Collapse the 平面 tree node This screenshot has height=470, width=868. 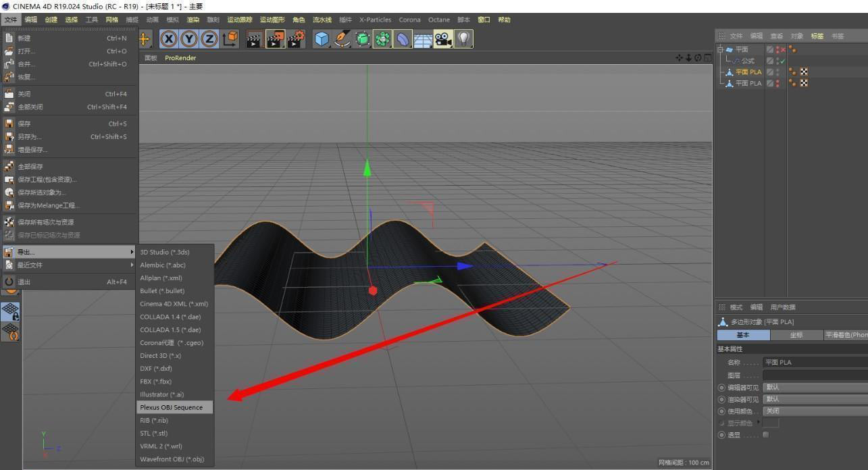tap(720, 49)
